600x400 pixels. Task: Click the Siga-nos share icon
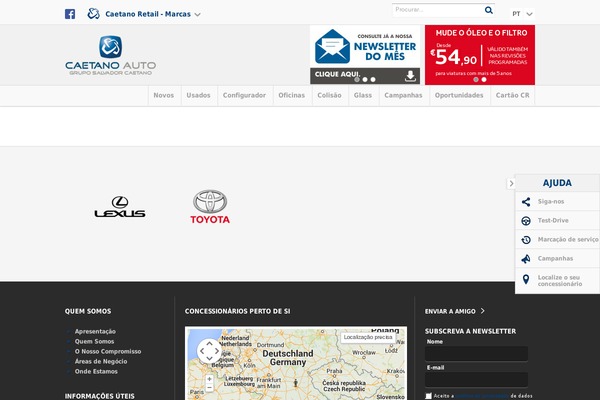526,202
